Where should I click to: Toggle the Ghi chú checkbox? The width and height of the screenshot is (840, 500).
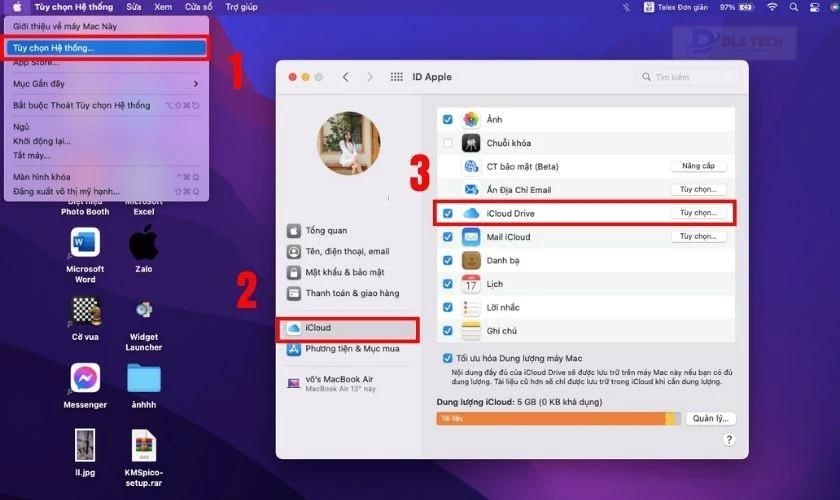(447, 331)
